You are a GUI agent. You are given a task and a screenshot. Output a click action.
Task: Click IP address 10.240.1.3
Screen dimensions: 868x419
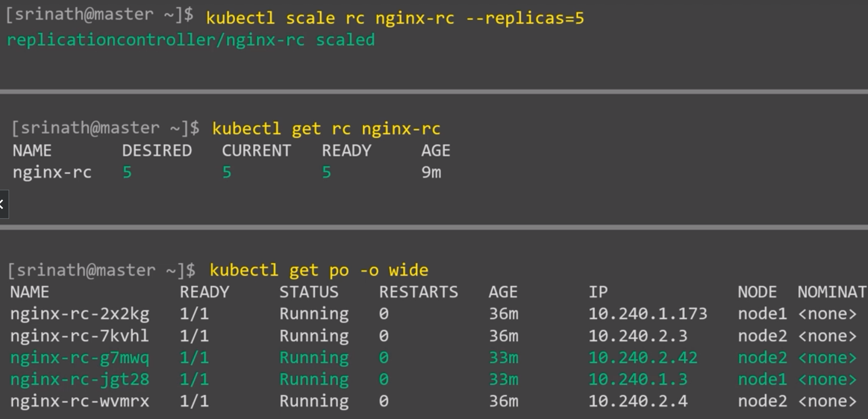pos(638,379)
